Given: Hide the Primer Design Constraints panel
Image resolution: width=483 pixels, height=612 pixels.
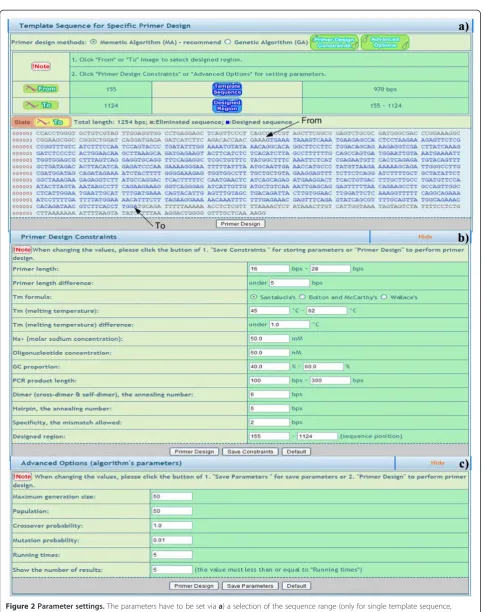Looking at the screenshot, I should click(x=425, y=237).
